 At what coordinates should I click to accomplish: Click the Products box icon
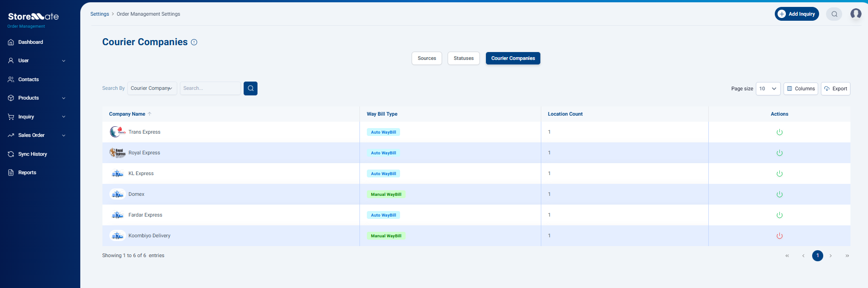(11, 98)
